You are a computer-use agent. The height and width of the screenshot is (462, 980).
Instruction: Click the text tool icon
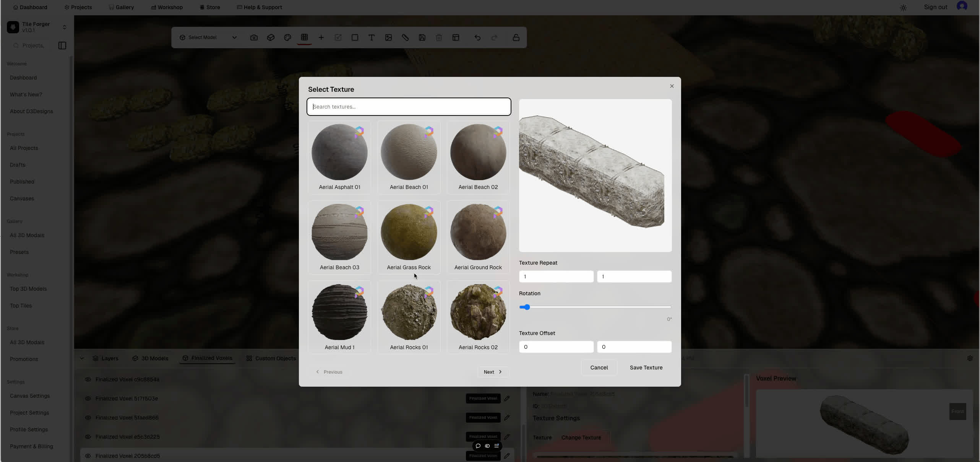(x=371, y=37)
